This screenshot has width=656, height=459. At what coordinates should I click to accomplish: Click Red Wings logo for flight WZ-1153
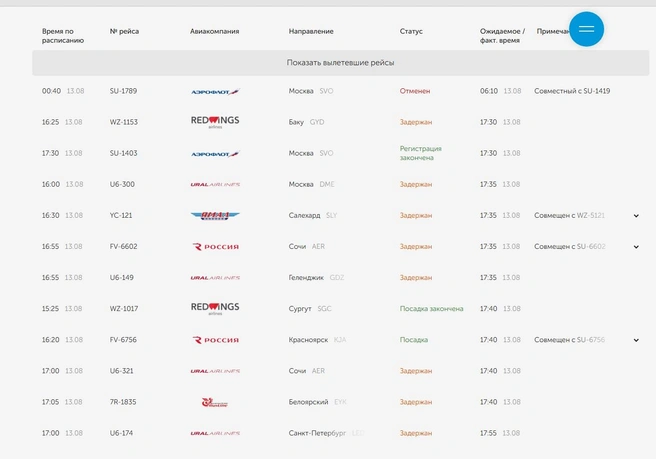[215, 122]
